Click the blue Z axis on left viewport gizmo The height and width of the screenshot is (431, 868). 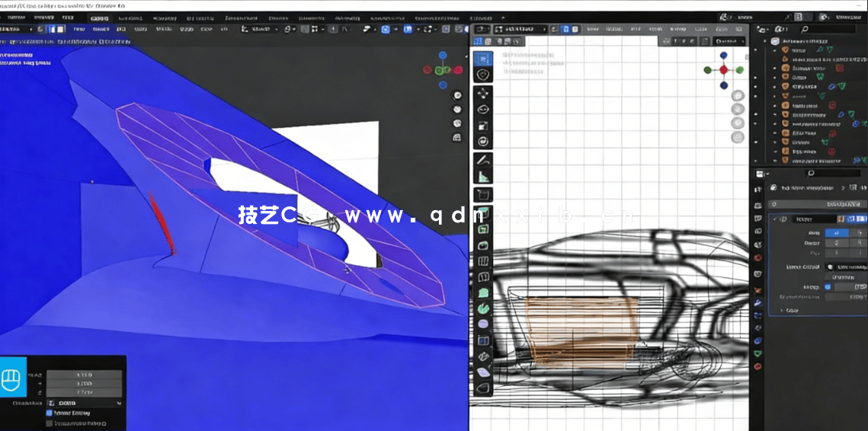tap(442, 56)
